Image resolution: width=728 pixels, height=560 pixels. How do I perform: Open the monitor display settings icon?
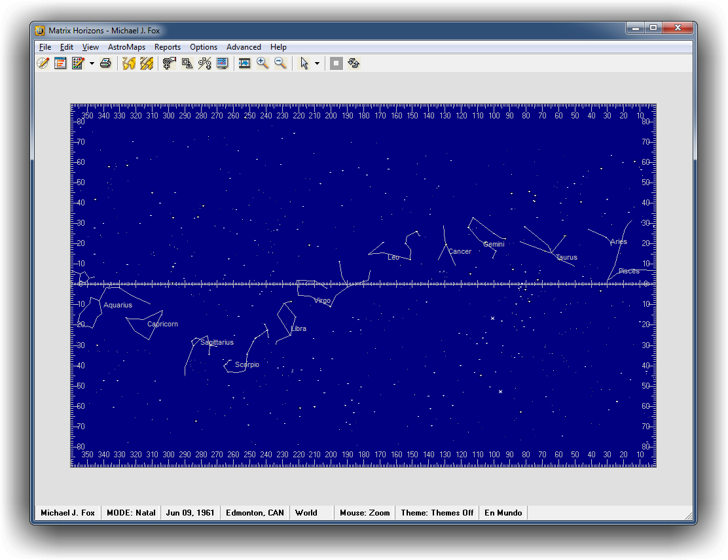222,63
